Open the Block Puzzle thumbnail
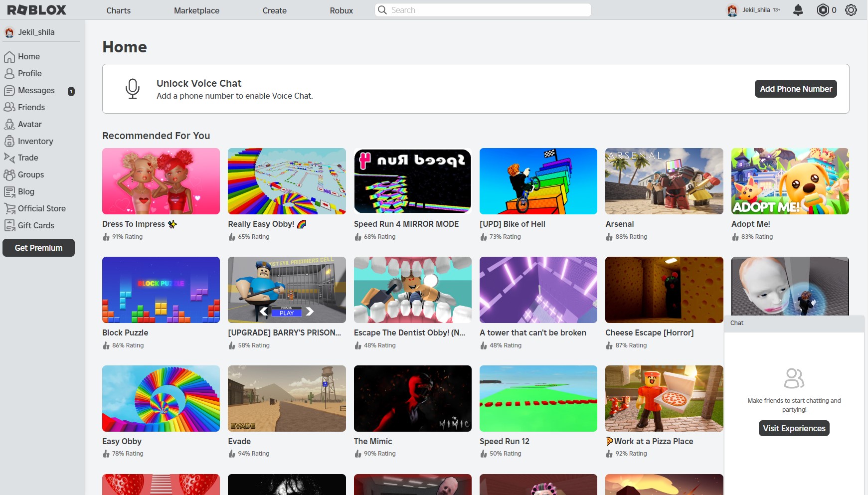Image resolution: width=868 pixels, height=495 pixels. tap(161, 290)
